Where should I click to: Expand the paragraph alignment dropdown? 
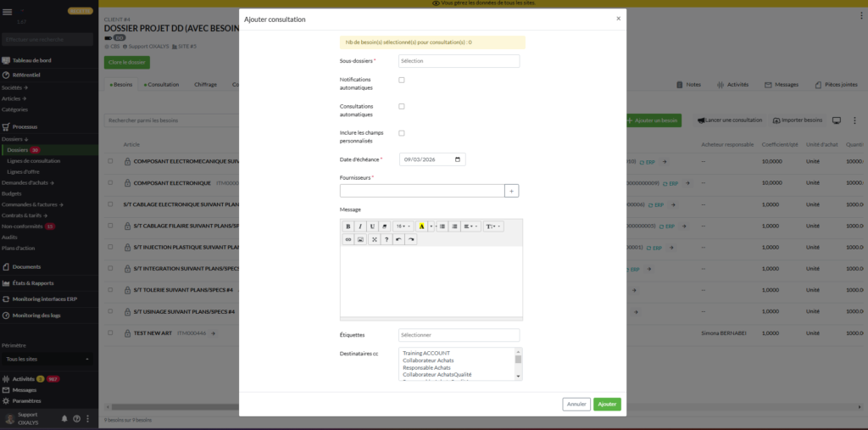(x=470, y=226)
